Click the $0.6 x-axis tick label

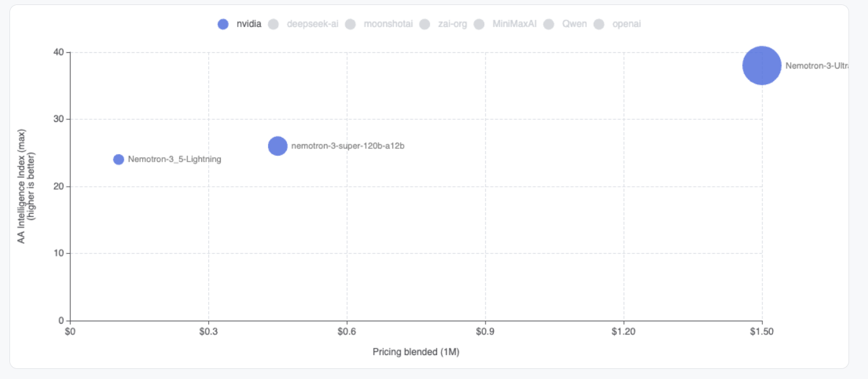point(347,331)
